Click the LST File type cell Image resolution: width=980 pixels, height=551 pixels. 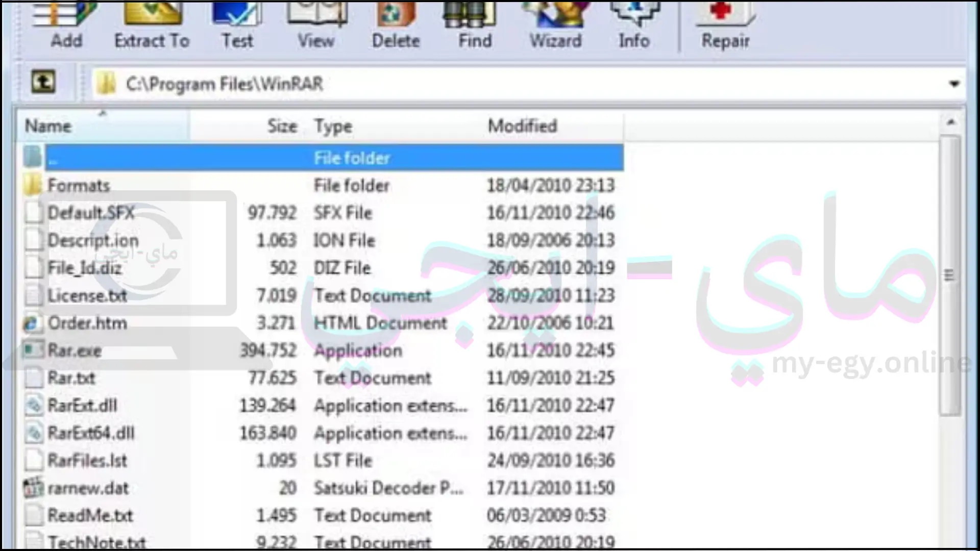pyautogui.click(x=342, y=461)
